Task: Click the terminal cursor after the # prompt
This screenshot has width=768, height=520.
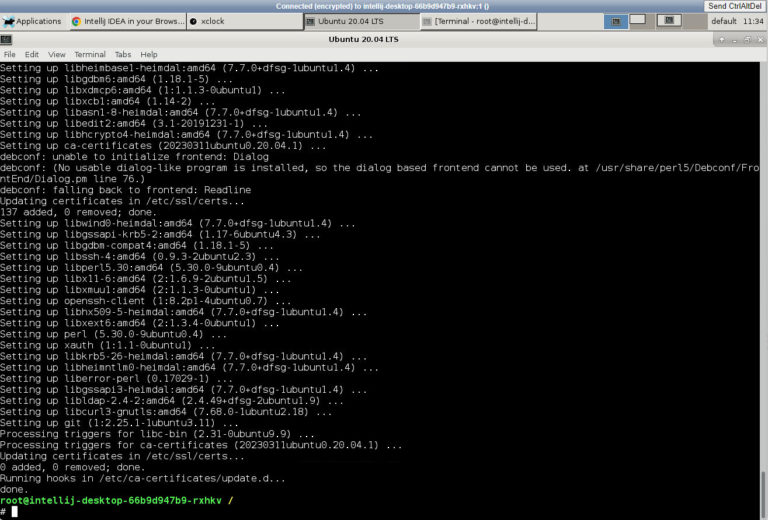Action: coord(15,512)
